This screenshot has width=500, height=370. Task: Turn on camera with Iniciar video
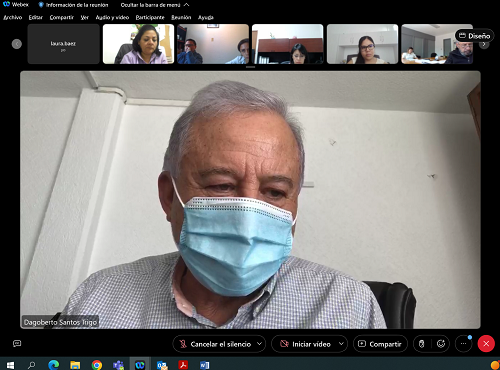coord(306,344)
